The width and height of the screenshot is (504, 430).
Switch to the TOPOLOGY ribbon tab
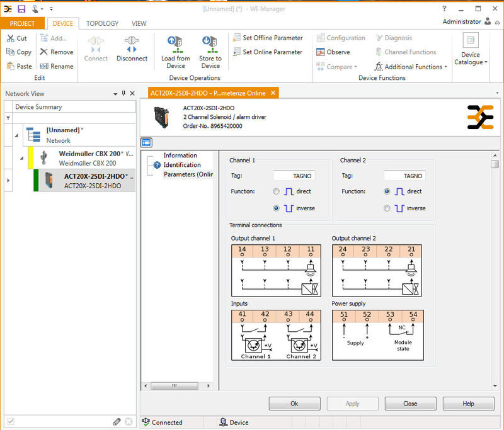(x=102, y=23)
